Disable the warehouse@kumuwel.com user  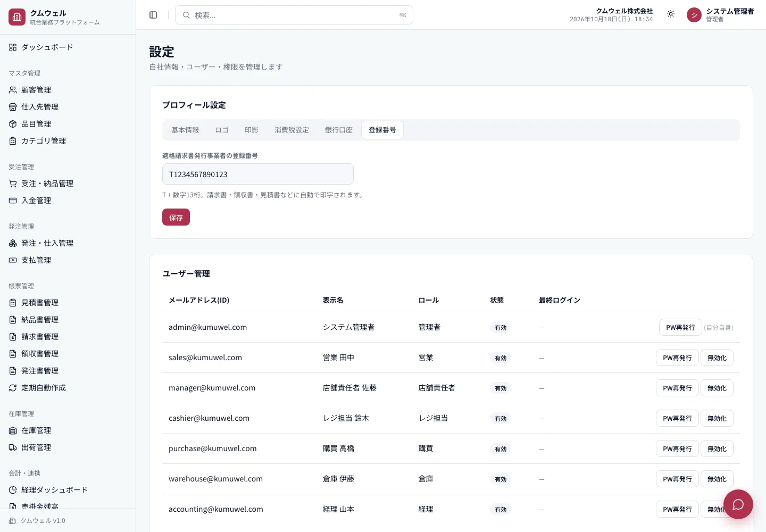tap(717, 479)
